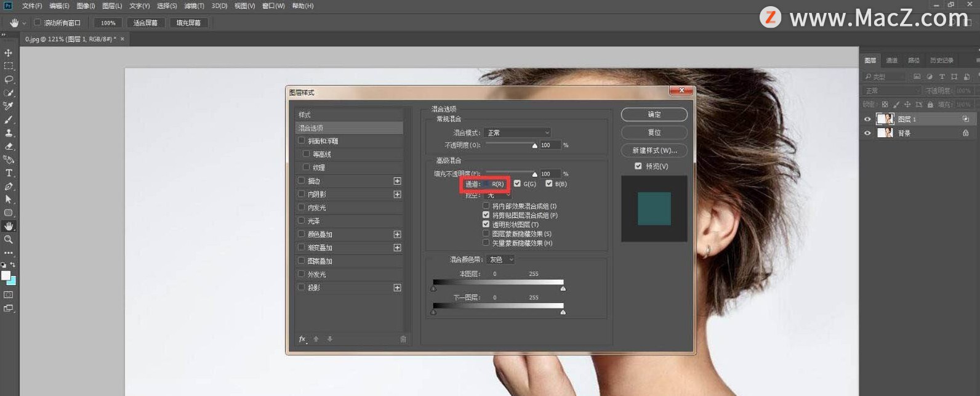Click the 适合屏幕 button
This screenshot has height=396, width=980.
pos(145,23)
